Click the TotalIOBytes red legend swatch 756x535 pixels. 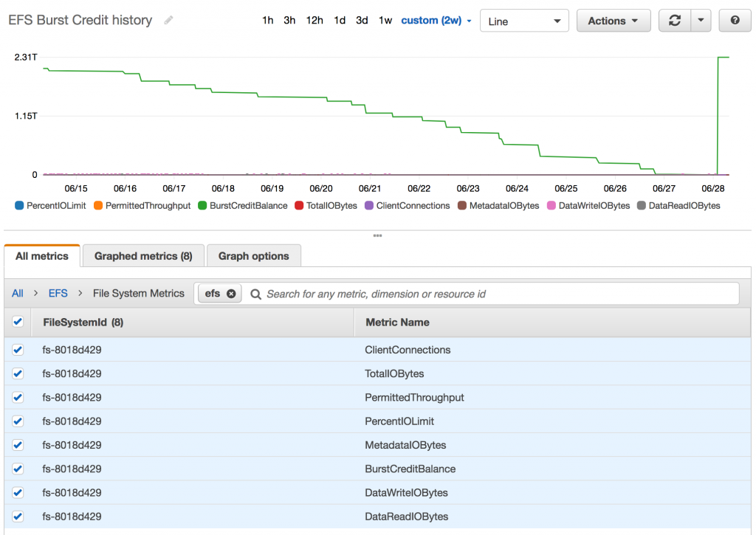[x=299, y=206]
